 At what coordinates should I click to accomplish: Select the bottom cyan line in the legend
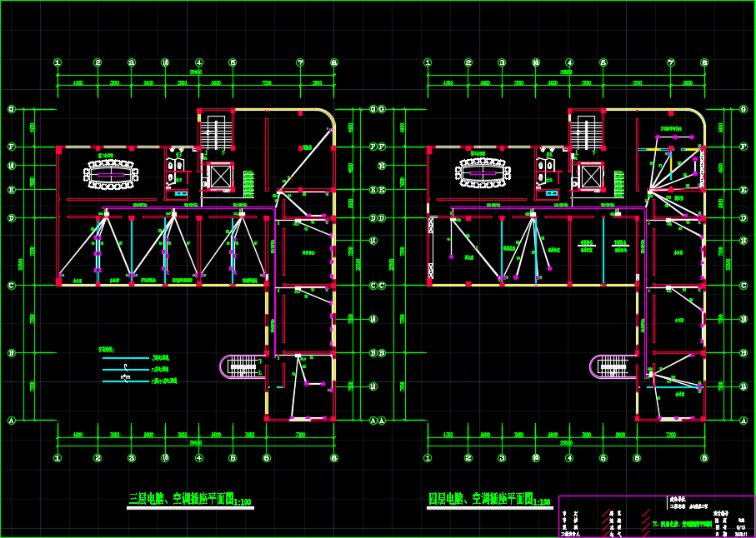click(126, 381)
